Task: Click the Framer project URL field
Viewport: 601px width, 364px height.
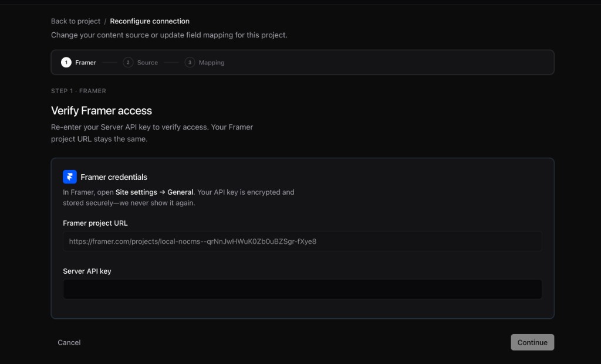Action: coord(302,241)
